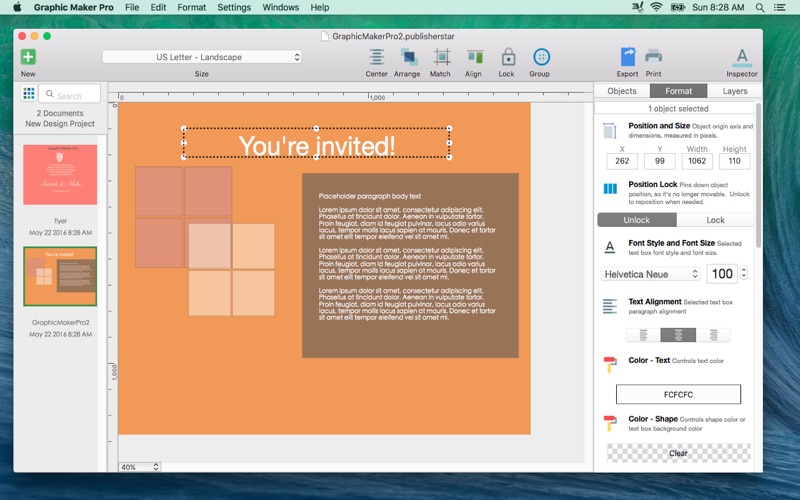This screenshot has width=800, height=500.
Task: Toggle the Inspector panel icon
Action: tap(742, 58)
